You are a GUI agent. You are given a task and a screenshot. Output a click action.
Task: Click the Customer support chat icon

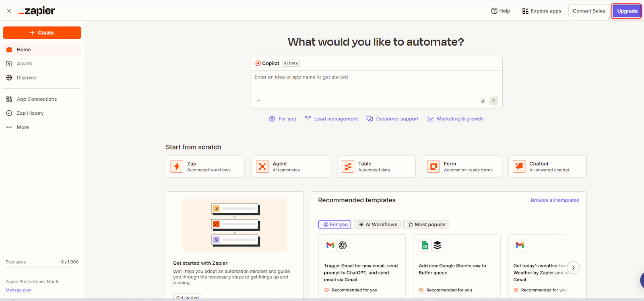point(369,119)
